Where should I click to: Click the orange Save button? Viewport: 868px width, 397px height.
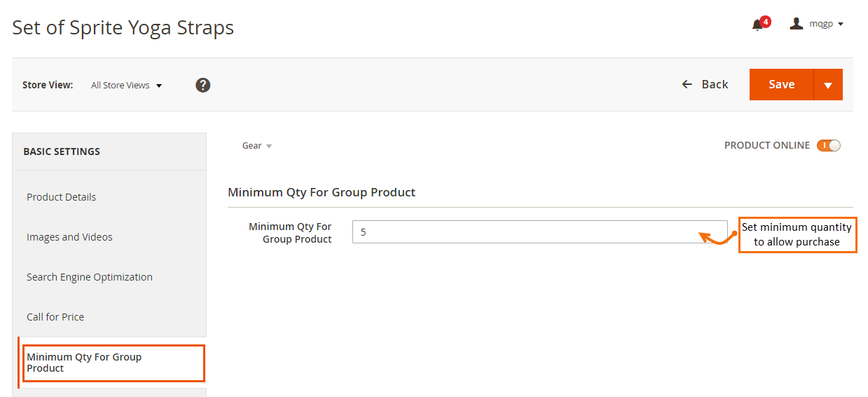coord(781,85)
